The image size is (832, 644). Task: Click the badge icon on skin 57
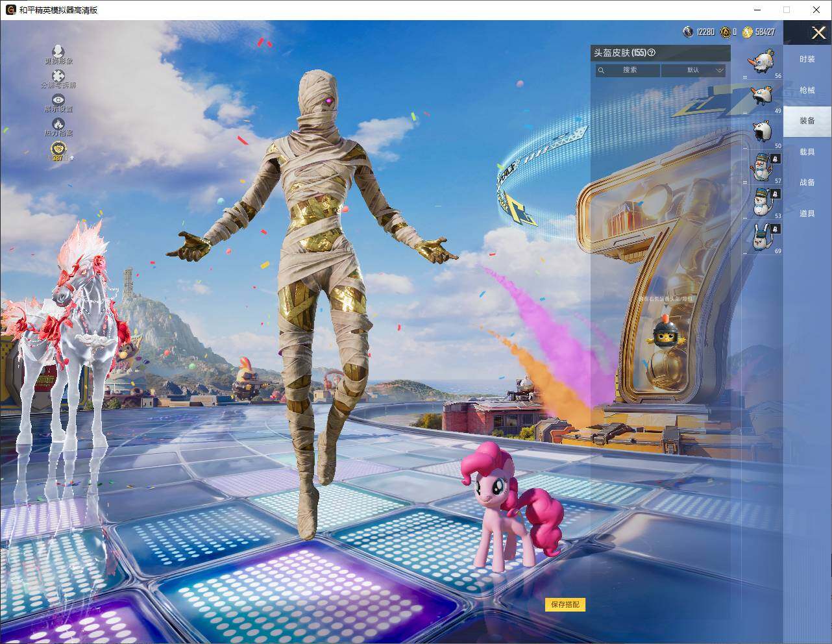click(x=776, y=159)
